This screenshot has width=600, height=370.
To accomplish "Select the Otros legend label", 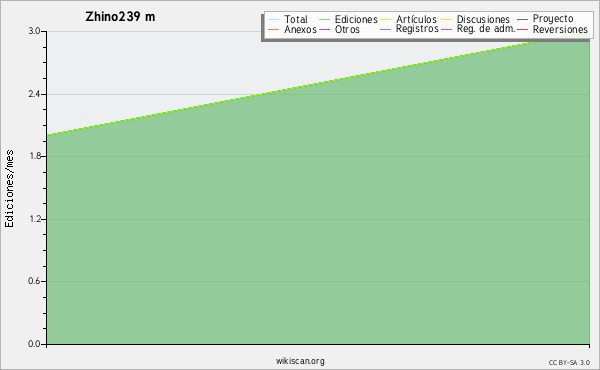I will 347,29.
